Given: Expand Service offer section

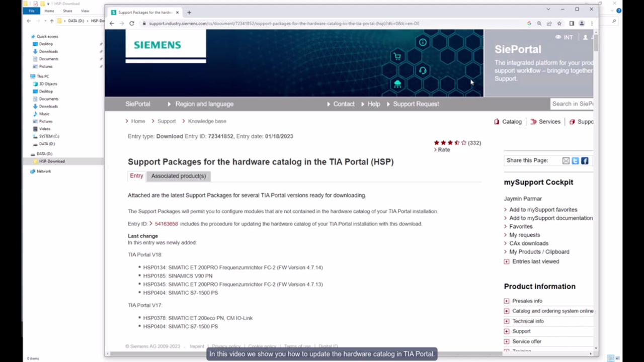Looking at the screenshot, I should tap(507, 341).
